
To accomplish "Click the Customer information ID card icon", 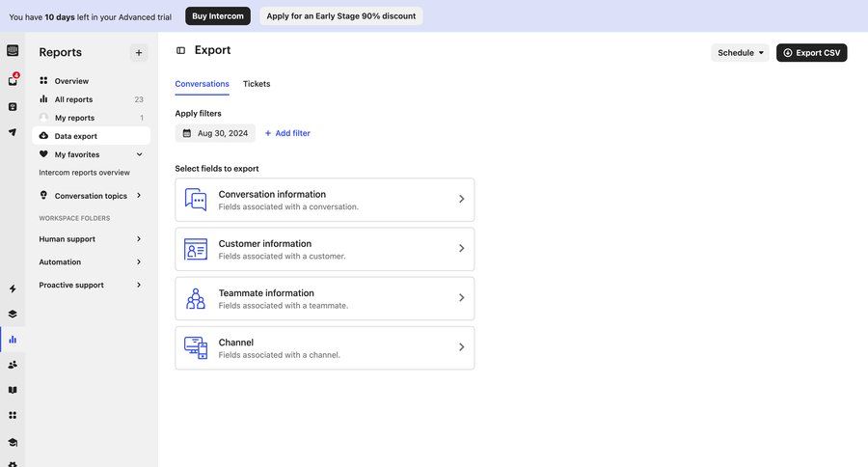I will coord(196,249).
